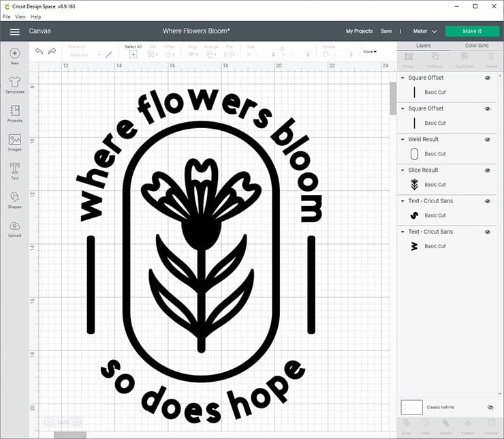Click the canvas horizontal scrollbar thumb

click(x=70, y=435)
